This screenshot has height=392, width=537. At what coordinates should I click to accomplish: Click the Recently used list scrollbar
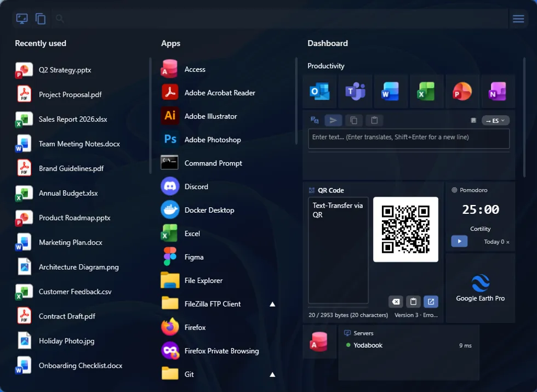pyautogui.click(x=150, y=116)
